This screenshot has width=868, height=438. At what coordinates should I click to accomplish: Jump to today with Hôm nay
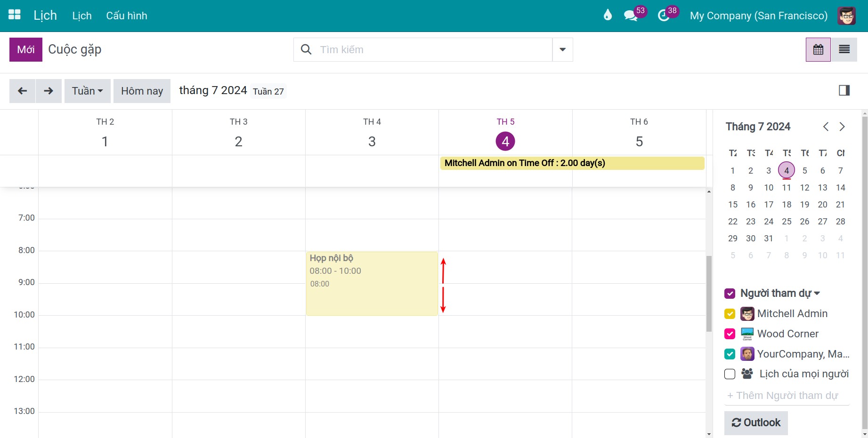click(x=142, y=91)
